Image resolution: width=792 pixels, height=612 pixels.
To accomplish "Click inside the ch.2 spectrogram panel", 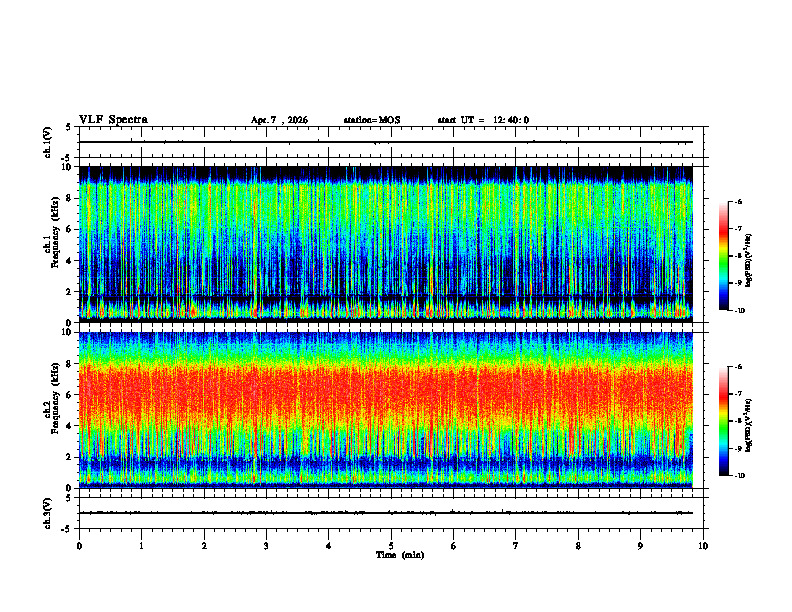I will coord(386,410).
